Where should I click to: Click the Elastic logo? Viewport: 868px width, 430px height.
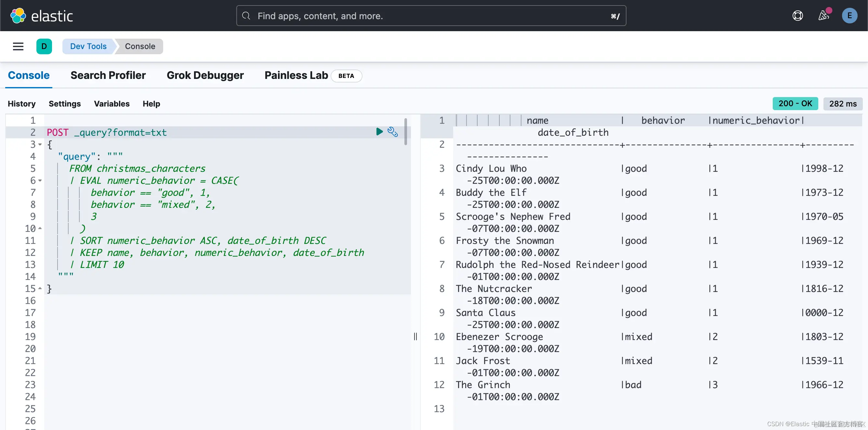click(x=41, y=16)
